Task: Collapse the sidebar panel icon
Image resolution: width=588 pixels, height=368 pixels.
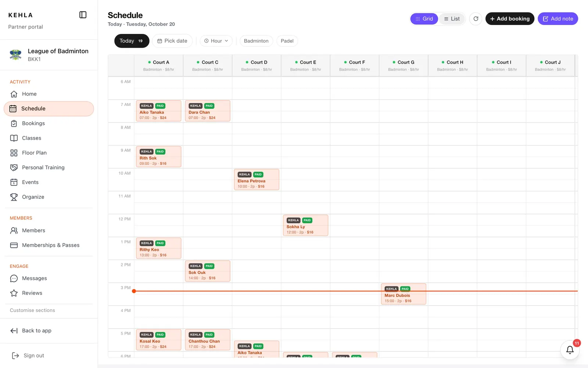Action: pos(83,15)
